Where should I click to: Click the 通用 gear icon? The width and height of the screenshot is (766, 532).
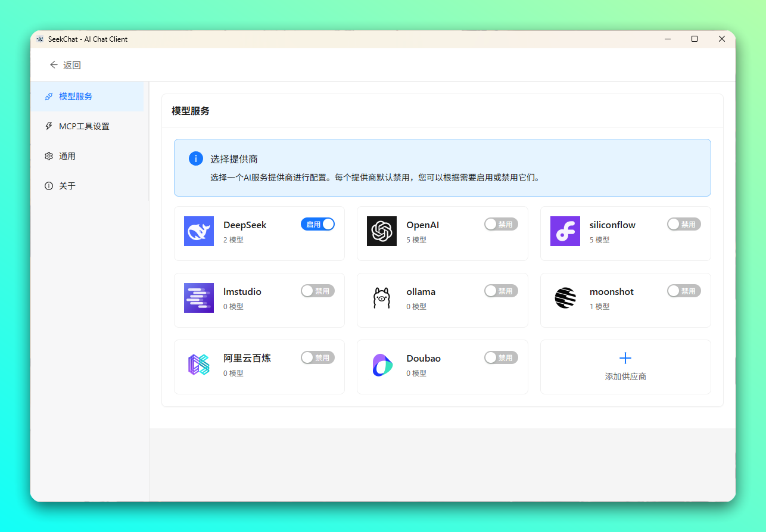pos(49,156)
